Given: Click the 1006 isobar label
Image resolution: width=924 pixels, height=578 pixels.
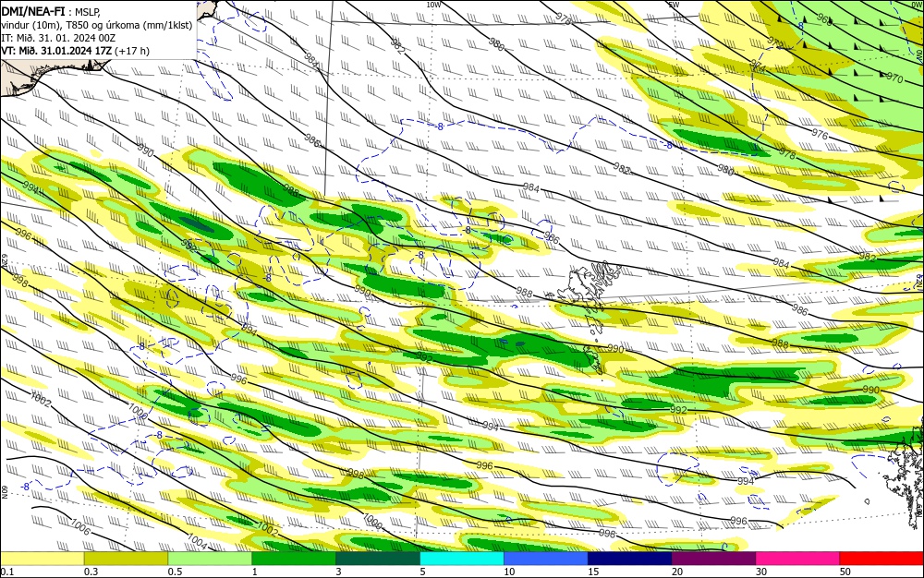Looking at the screenshot, I should pos(80,527).
